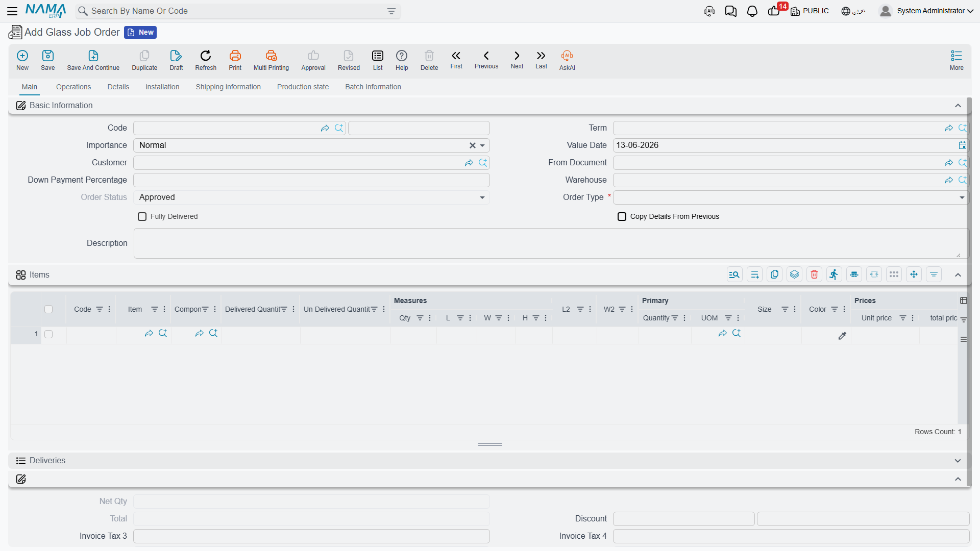
Task: Click the Save toolbar icon
Action: point(47,60)
